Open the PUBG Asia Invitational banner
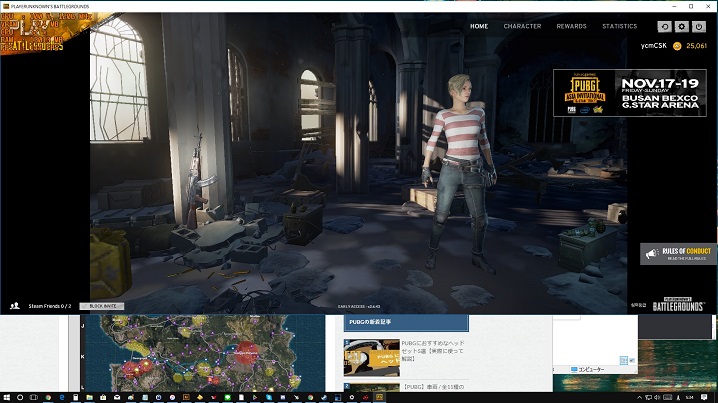Image resolution: width=718 pixels, height=403 pixels. (630, 93)
